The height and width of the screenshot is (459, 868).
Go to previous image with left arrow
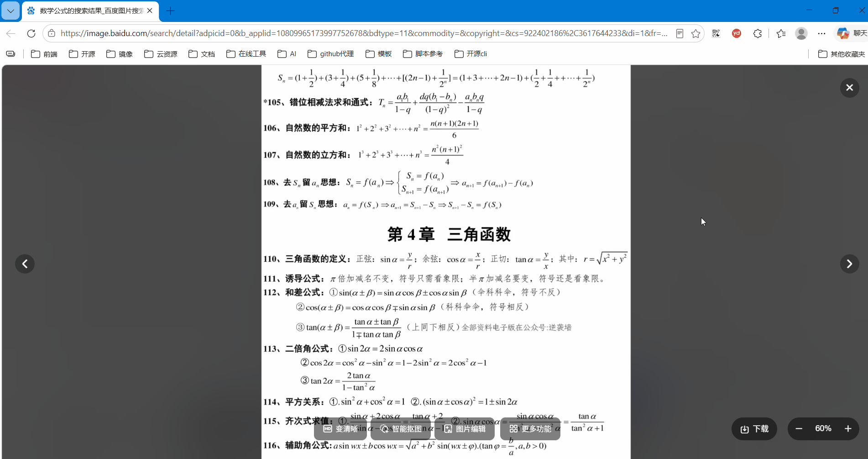tap(25, 264)
